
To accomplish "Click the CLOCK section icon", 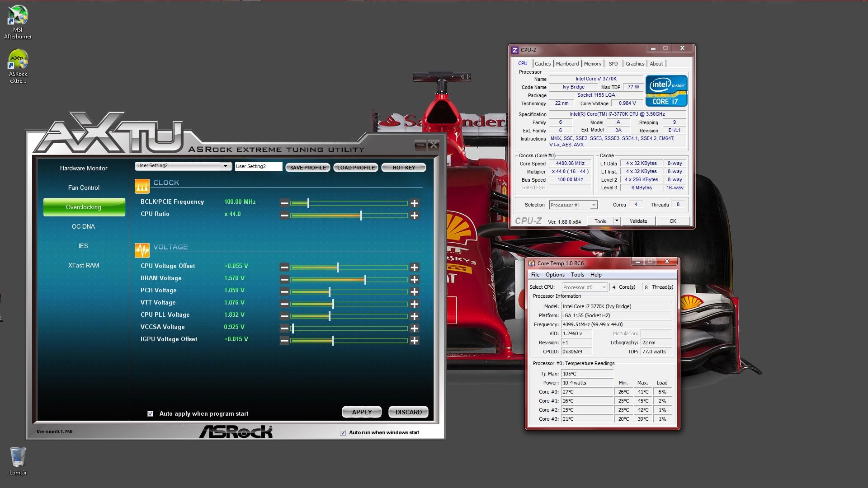I will pyautogui.click(x=142, y=186).
